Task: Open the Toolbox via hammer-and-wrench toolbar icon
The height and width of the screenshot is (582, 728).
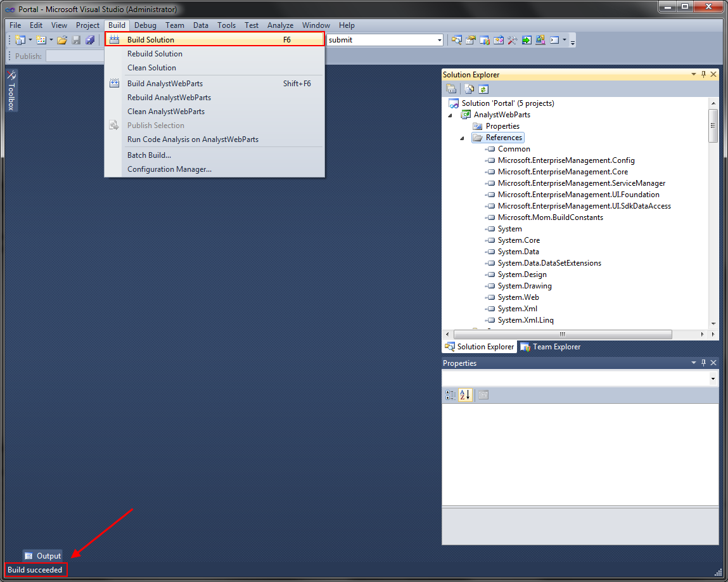Action: click(513, 40)
